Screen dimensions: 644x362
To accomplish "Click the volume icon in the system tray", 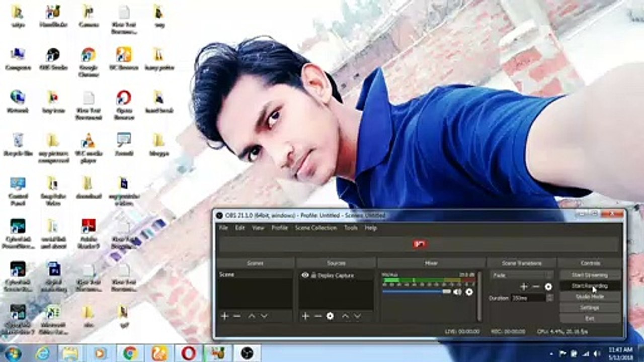I will point(597,353).
